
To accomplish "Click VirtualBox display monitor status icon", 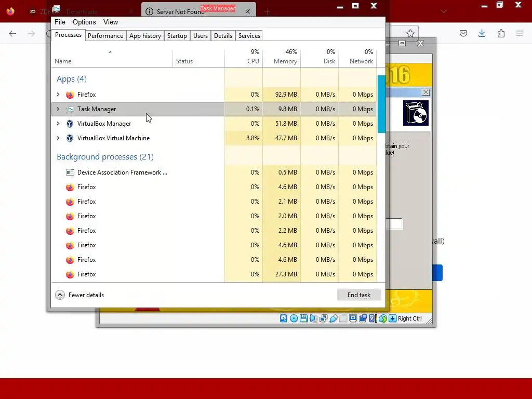I will 353,318.
